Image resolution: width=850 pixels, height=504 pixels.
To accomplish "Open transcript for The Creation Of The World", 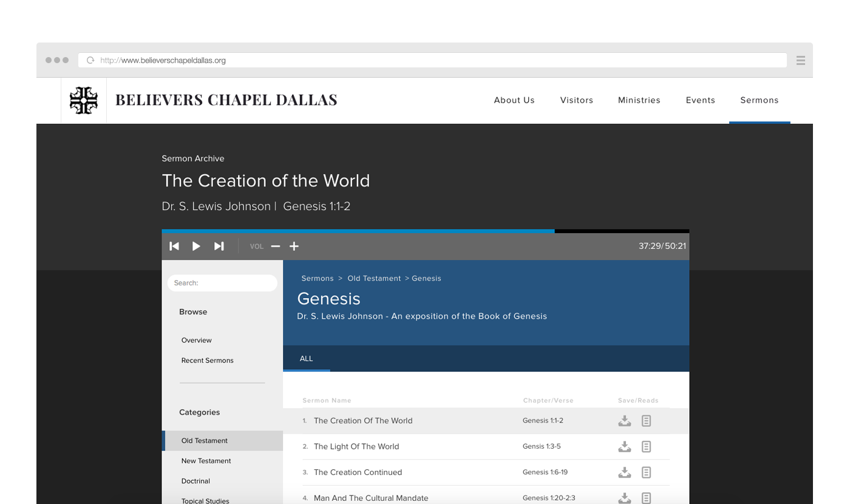I will [647, 421].
